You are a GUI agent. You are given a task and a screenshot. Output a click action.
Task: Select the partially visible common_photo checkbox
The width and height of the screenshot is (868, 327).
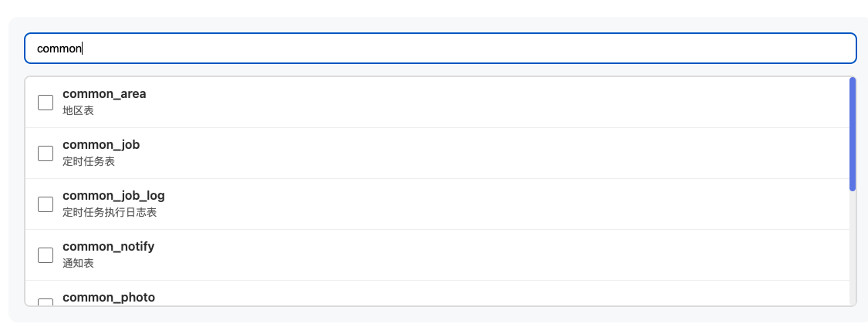tap(46, 302)
